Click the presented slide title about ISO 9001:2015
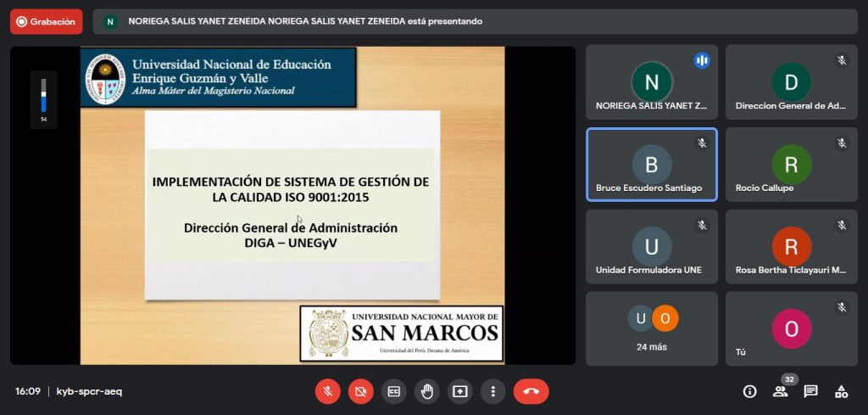868x415 pixels. point(291,189)
